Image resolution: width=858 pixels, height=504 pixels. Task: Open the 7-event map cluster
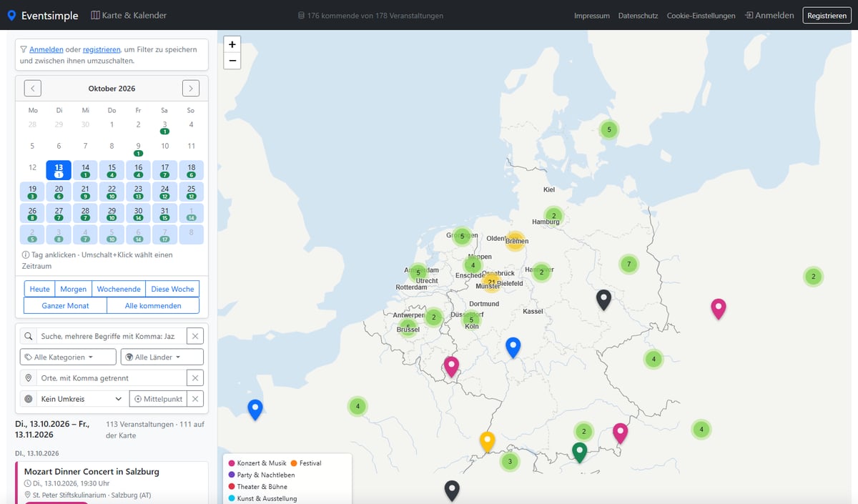tap(628, 265)
